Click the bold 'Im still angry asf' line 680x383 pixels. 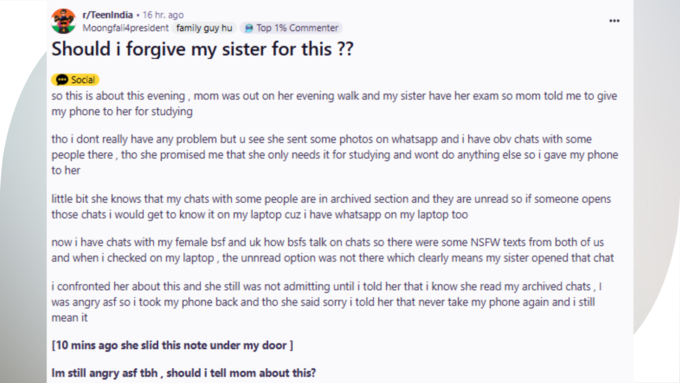(x=183, y=373)
